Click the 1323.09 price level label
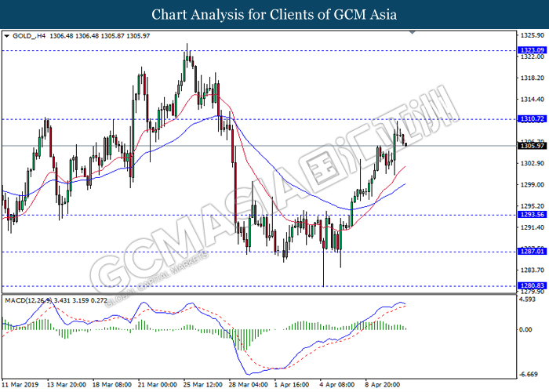The height and width of the screenshot is (392, 549). tap(533, 50)
